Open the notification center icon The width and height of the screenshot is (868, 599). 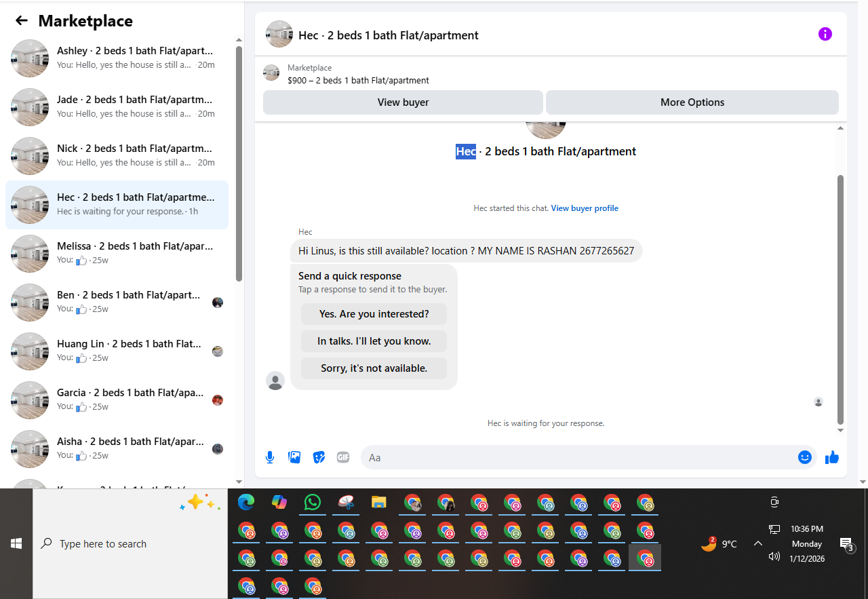tap(846, 544)
